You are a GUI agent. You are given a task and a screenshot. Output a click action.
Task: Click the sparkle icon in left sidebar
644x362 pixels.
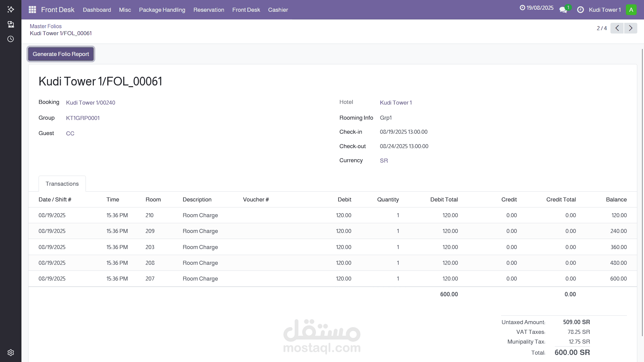(x=11, y=9)
